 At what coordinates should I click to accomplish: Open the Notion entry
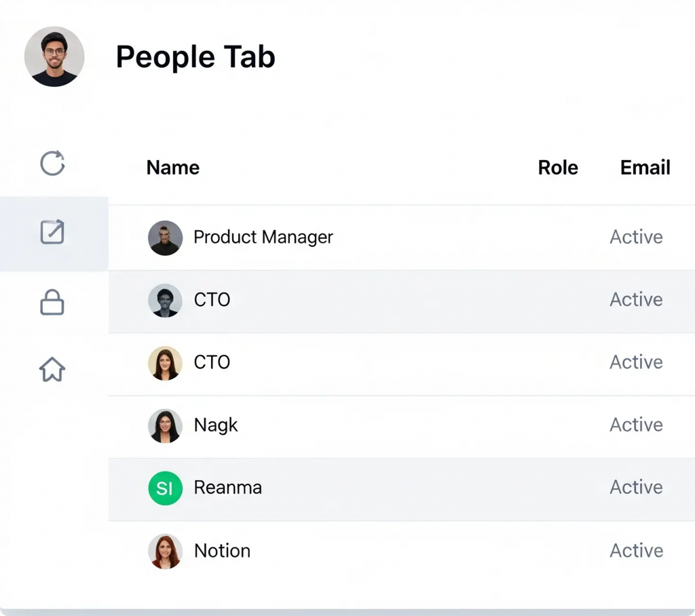pos(223,551)
